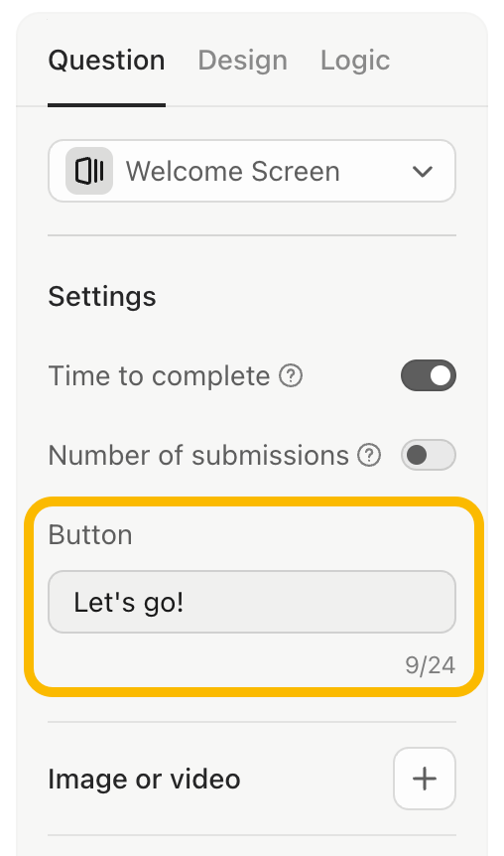Click into the Let's go! text field
The width and height of the screenshot is (504, 856).
tap(252, 602)
